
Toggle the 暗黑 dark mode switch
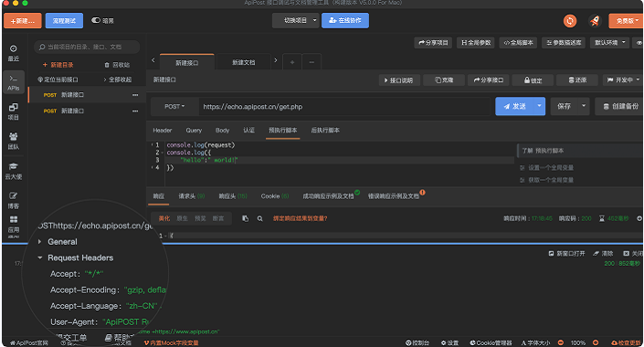(x=96, y=20)
